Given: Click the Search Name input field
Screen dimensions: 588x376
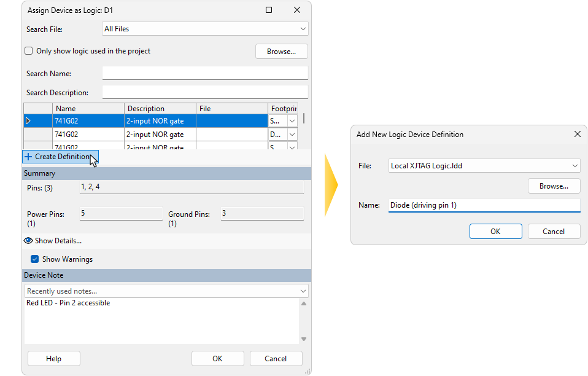Looking at the screenshot, I should pyautogui.click(x=205, y=74).
